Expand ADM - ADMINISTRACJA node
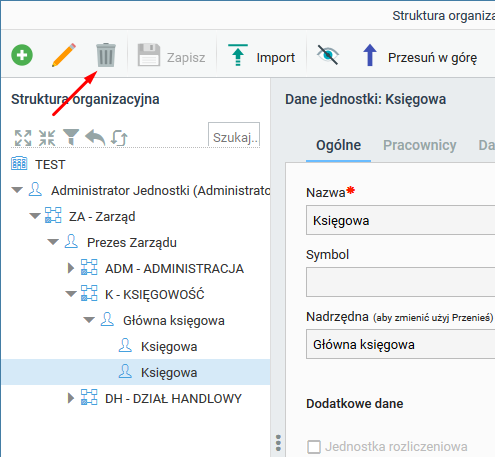495x457 pixels. coord(71,268)
